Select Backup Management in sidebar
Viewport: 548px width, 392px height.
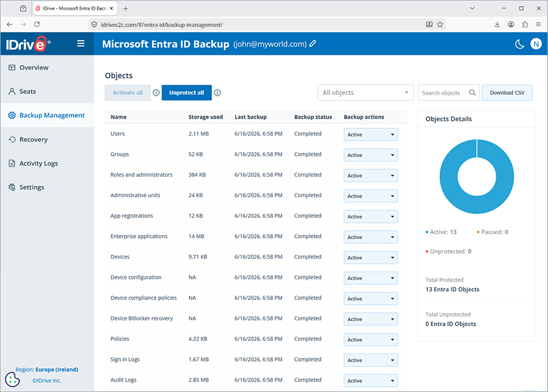tap(47, 115)
